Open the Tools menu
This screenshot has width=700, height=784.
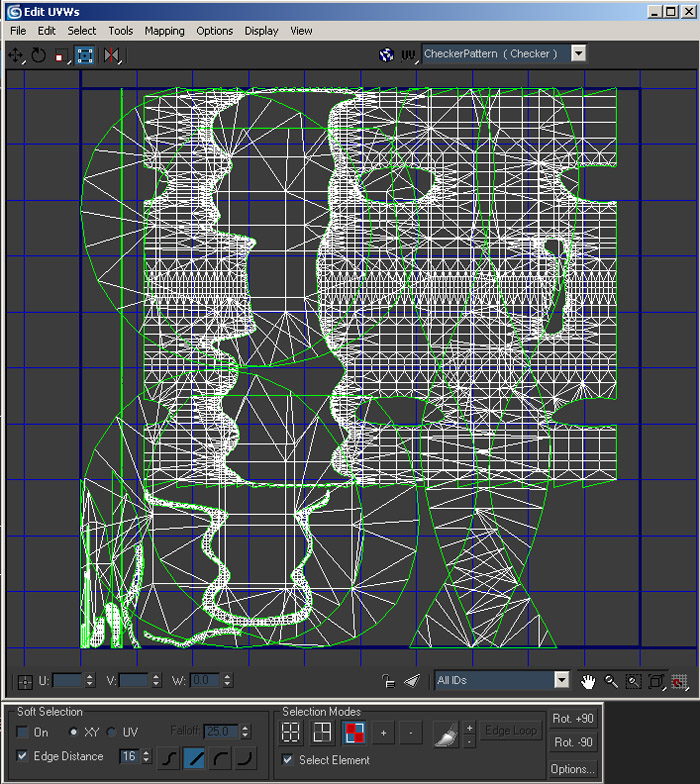(x=120, y=31)
